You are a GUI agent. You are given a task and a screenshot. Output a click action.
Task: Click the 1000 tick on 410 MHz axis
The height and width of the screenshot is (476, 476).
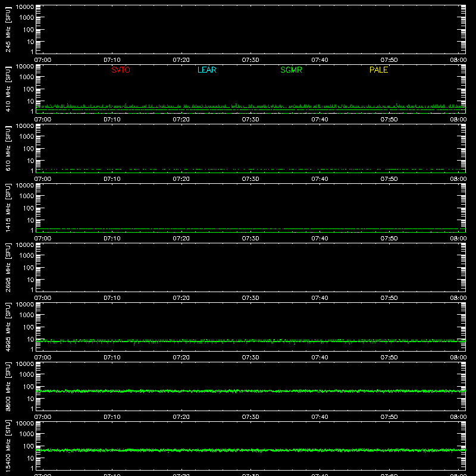click(x=26, y=77)
